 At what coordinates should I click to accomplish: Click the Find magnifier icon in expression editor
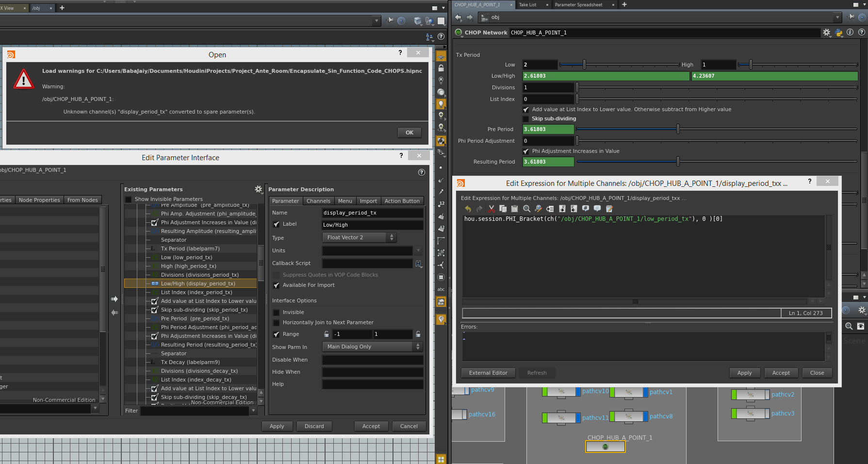click(527, 209)
